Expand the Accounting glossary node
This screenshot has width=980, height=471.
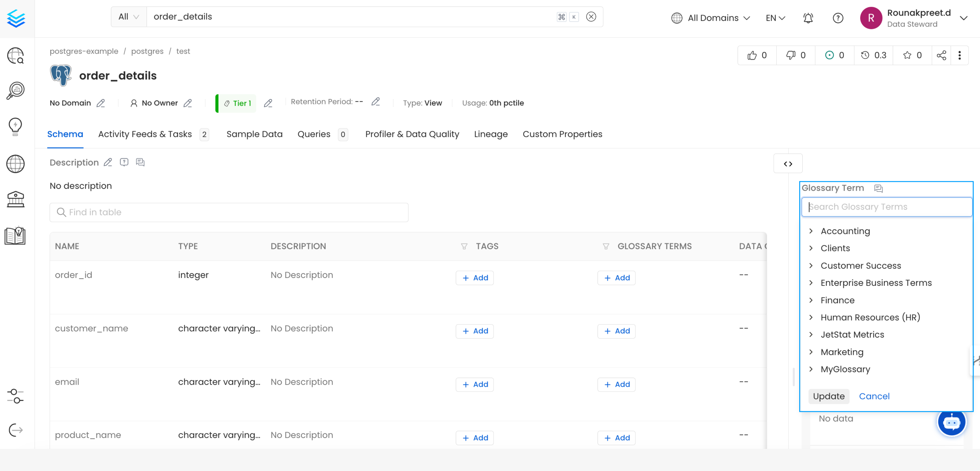tap(811, 231)
